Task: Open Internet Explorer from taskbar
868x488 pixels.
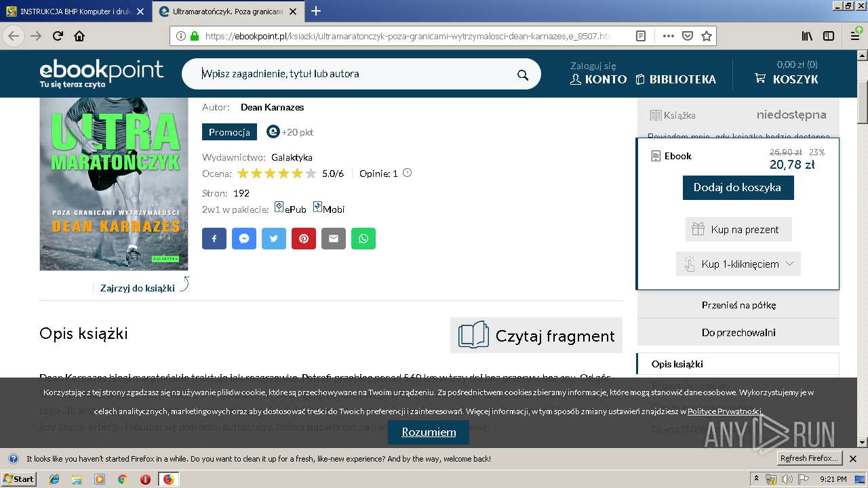Action: [54, 479]
